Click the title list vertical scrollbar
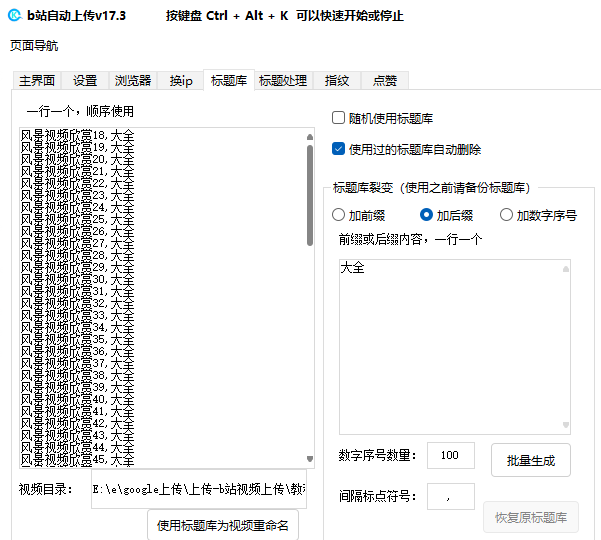Image resolution: width=601 pixels, height=540 pixels. [x=310, y=190]
